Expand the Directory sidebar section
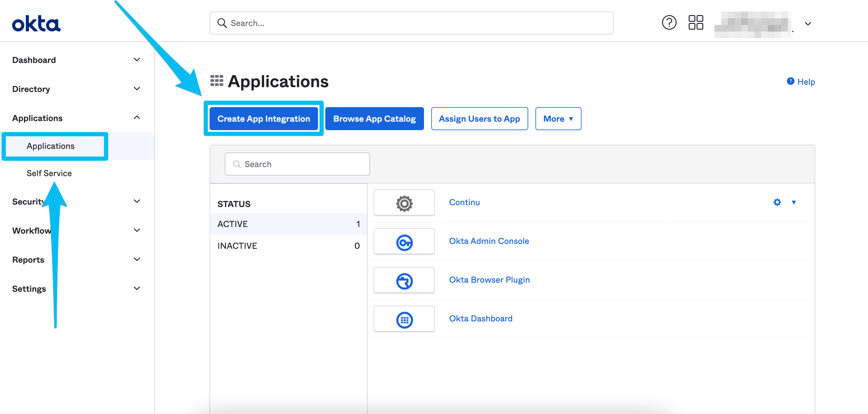 [x=137, y=89]
